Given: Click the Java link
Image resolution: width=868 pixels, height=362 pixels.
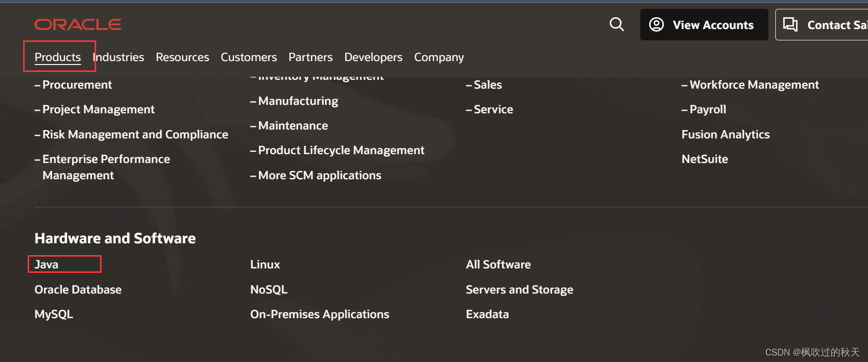Looking at the screenshot, I should (46, 264).
